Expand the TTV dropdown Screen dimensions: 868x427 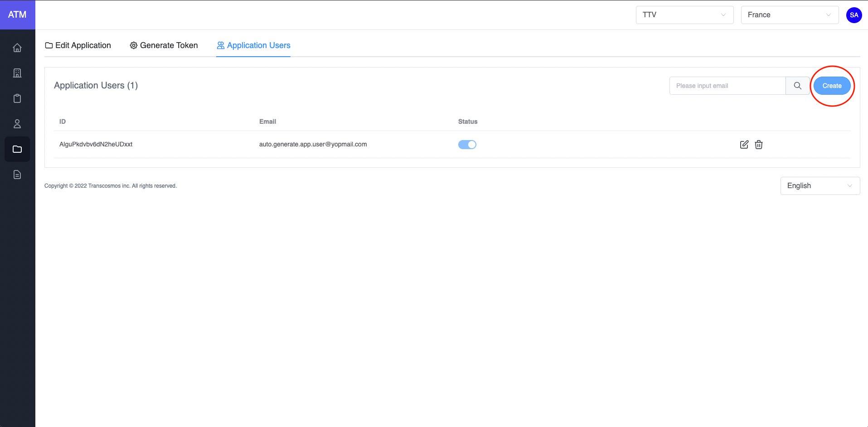(x=684, y=15)
